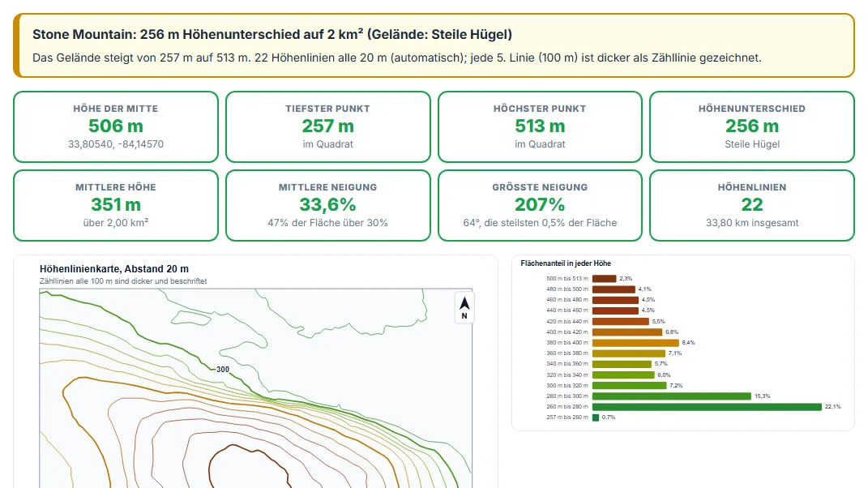Select the coordinates "33,80540, -84,14570"
The image size is (868, 488).
(x=116, y=144)
